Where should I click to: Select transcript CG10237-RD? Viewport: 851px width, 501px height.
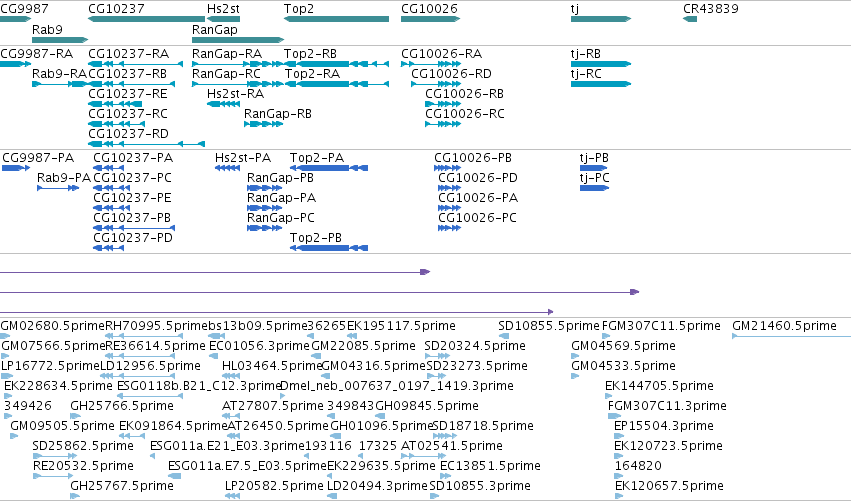147,144
